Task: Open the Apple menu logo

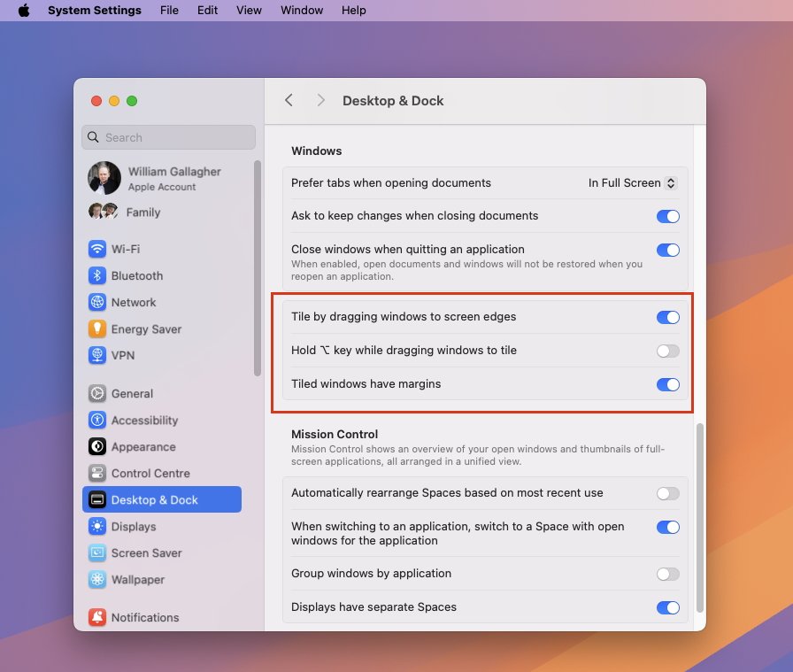Action: [x=24, y=10]
